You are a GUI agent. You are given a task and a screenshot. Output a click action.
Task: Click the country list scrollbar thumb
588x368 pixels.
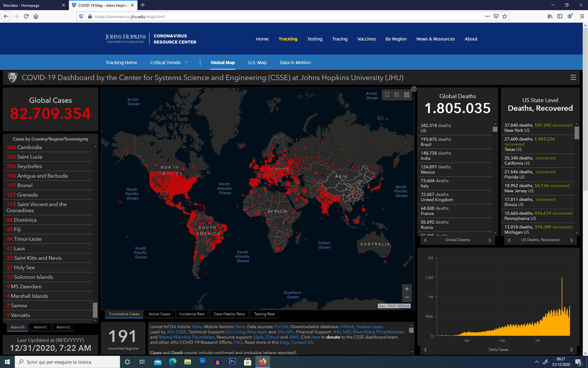pos(95,310)
